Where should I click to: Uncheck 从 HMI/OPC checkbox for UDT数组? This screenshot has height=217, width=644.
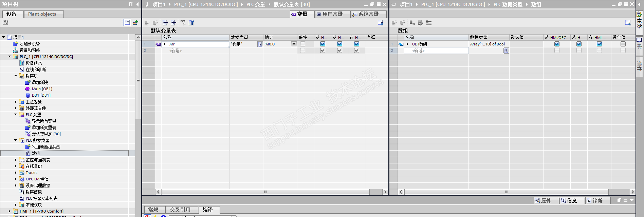(557, 44)
